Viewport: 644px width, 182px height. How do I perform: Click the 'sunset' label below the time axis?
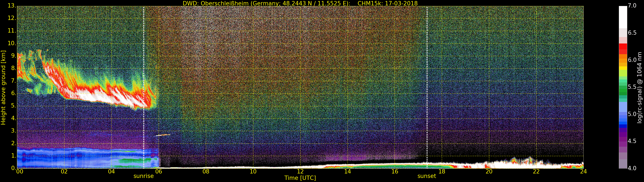click(x=427, y=176)
